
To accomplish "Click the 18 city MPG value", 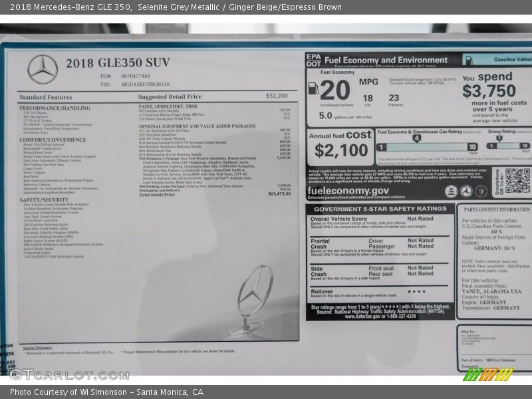I will (x=368, y=98).
